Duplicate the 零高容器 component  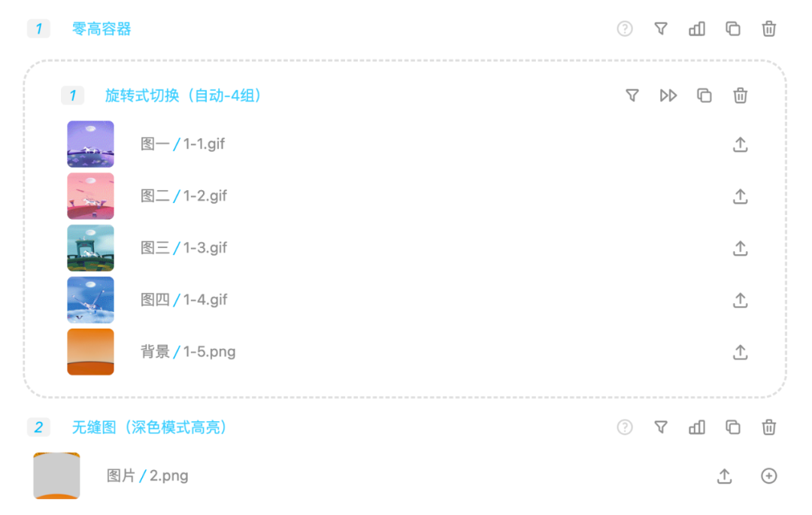(733, 29)
